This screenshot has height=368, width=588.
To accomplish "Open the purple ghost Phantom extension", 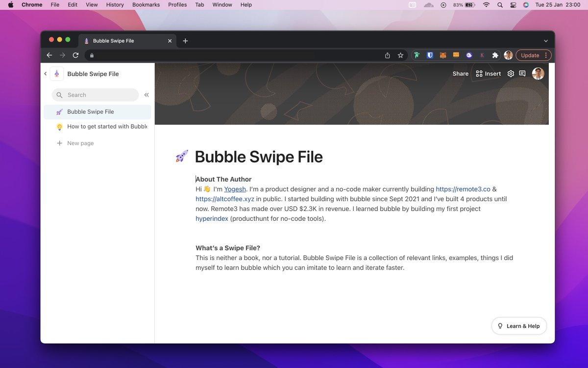I will tap(469, 55).
